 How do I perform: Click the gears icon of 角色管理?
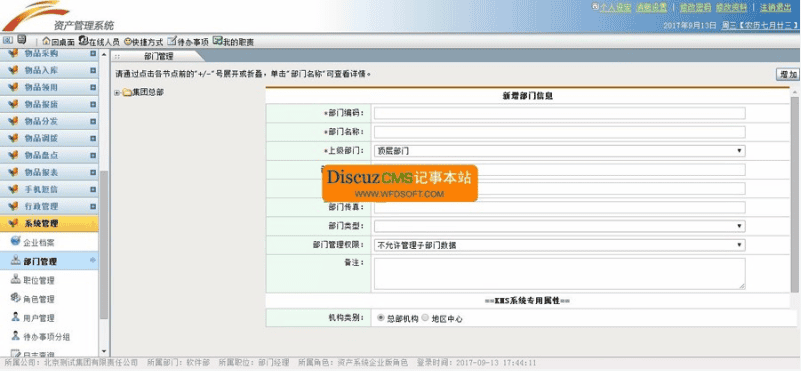tap(15, 298)
